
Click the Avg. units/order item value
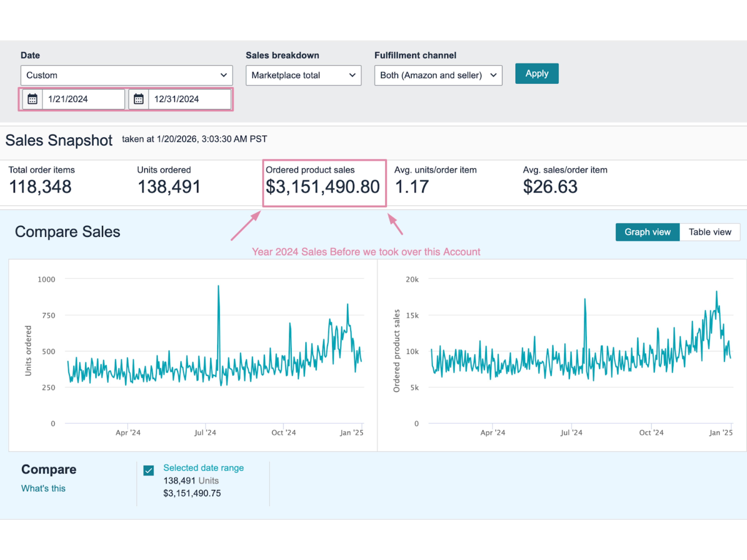click(411, 187)
